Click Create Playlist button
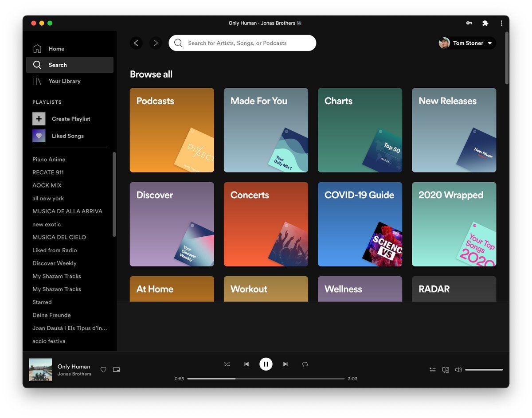The height and width of the screenshot is (418, 532). (70, 119)
